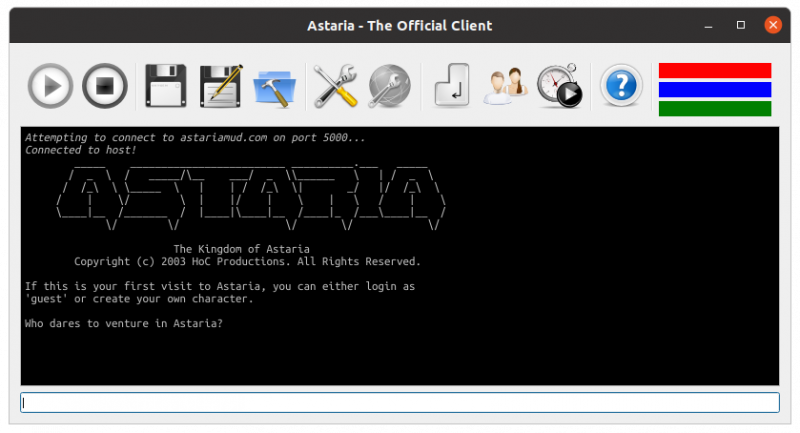The height and width of the screenshot is (433, 800).
Task: Click the enter key icon
Action: click(x=451, y=86)
